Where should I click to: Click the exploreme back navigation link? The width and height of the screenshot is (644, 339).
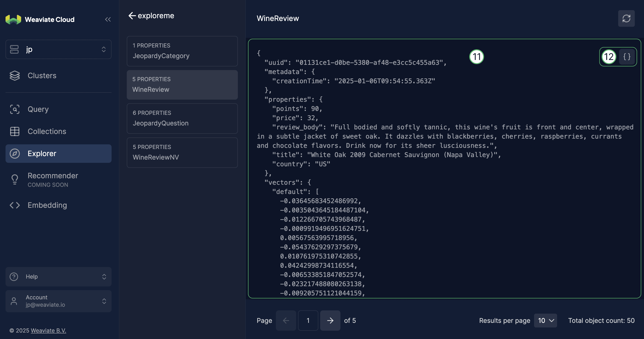point(151,15)
